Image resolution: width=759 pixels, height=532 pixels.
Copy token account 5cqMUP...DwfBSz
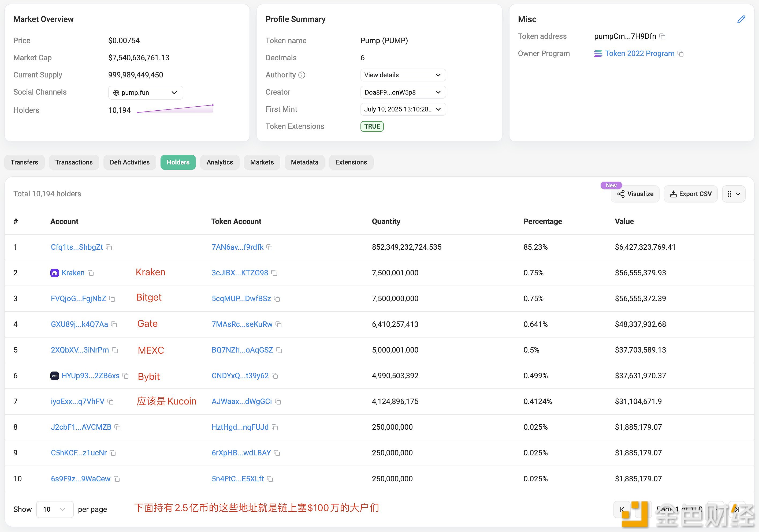pos(277,299)
